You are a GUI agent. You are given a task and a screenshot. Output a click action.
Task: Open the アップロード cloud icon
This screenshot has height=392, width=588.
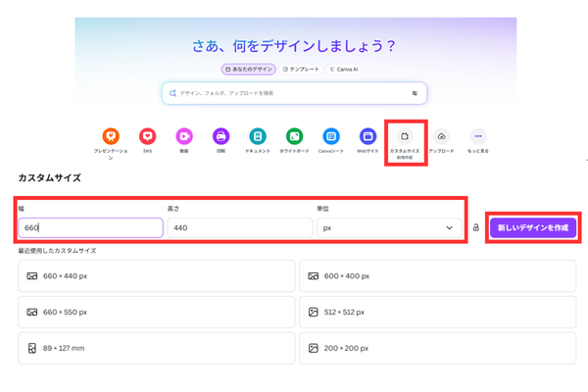(x=441, y=136)
